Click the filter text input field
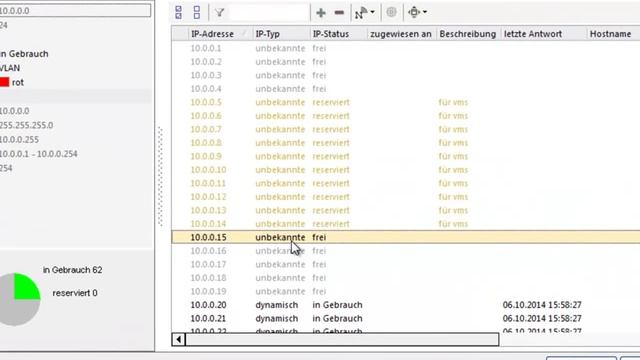 (x=269, y=13)
